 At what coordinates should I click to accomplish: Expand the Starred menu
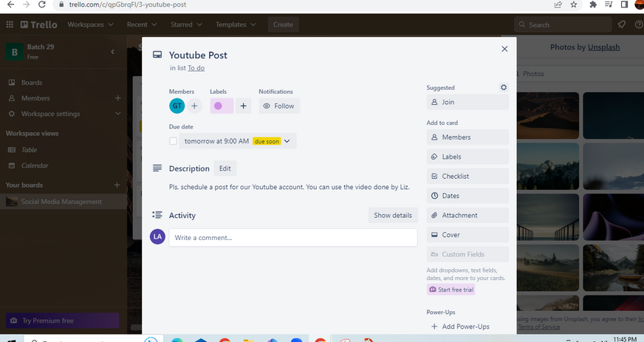coord(186,24)
